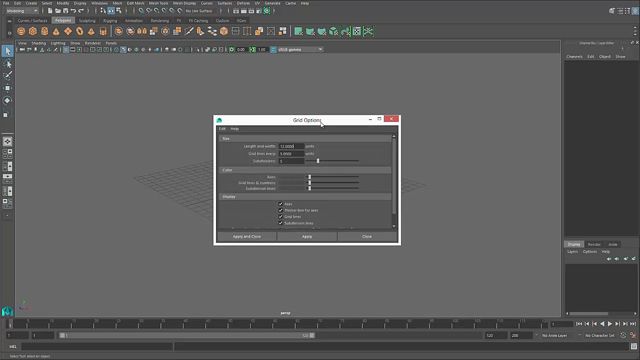Open the No Character Set dropdown
640x360 pixels.
(600, 336)
